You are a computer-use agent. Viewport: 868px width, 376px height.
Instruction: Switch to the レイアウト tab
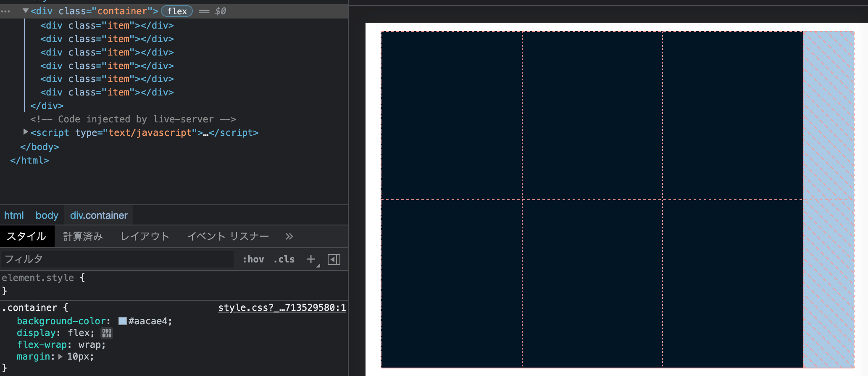[145, 236]
